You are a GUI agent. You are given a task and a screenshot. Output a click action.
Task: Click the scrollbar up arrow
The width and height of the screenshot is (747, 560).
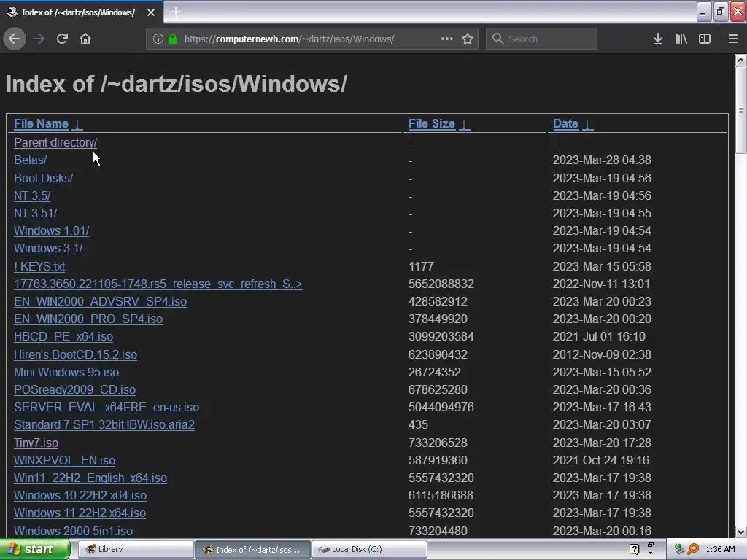click(x=740, y=60)
